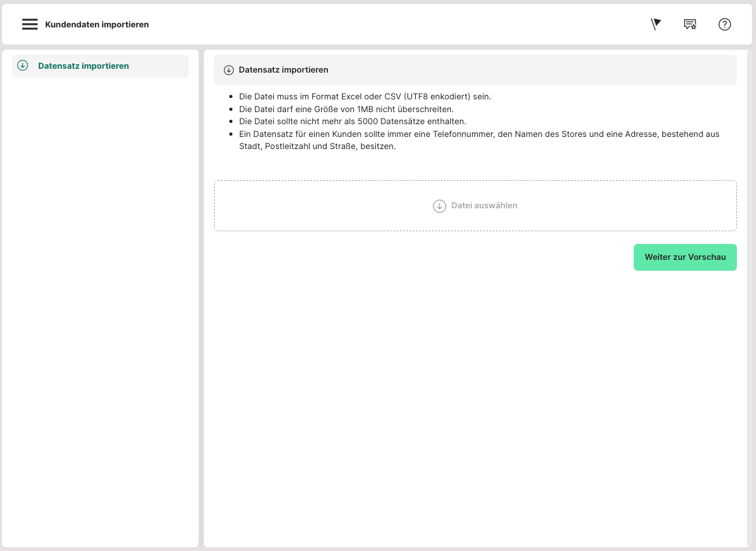Click the bullet about Excel or CSV format
756x551 pixels.
pos(364,97)
